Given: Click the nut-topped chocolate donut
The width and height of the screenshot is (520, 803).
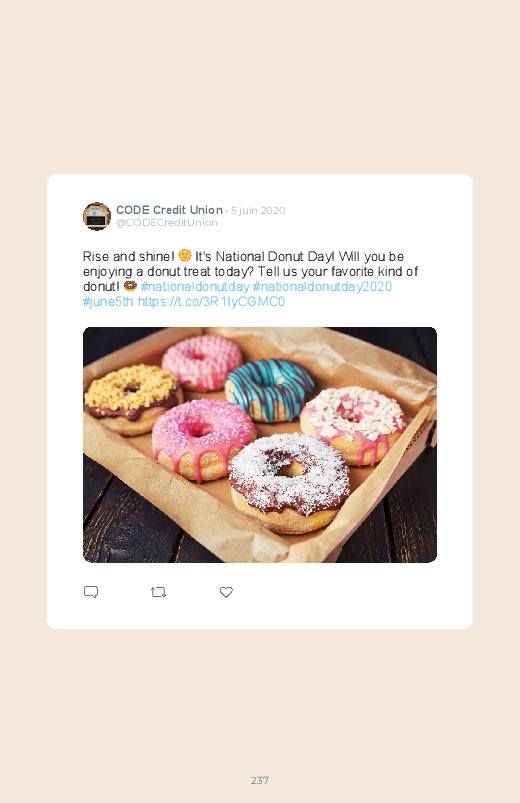Looking at the screenshot, I should 133,399.
